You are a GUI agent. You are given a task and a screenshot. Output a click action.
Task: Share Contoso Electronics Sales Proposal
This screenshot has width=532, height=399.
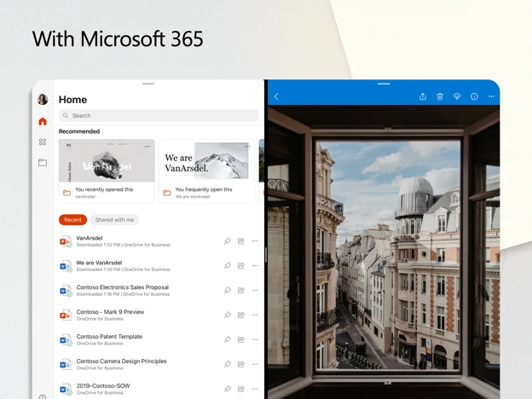241,290
